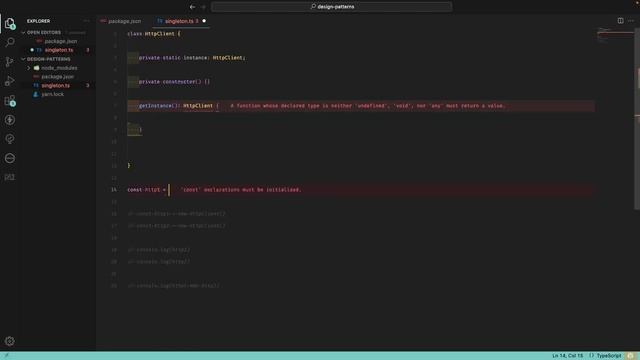Open editor More Actions ellipsis menu

coord(631,20)
